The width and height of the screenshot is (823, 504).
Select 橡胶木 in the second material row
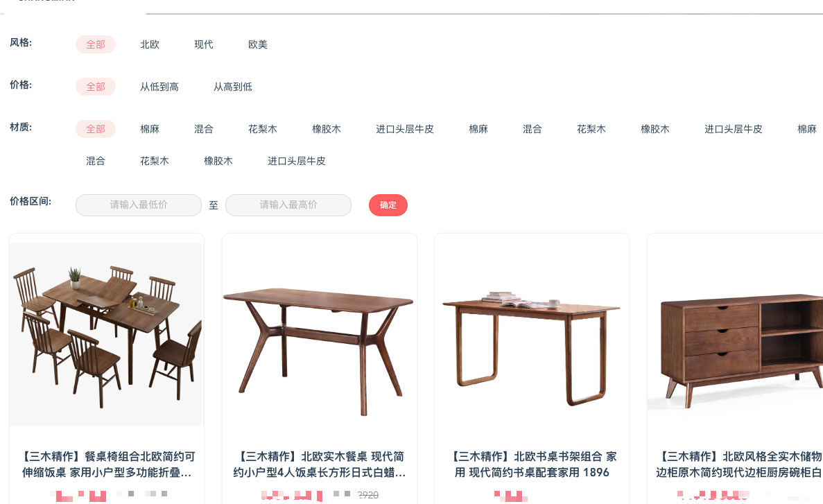point(218,161)
